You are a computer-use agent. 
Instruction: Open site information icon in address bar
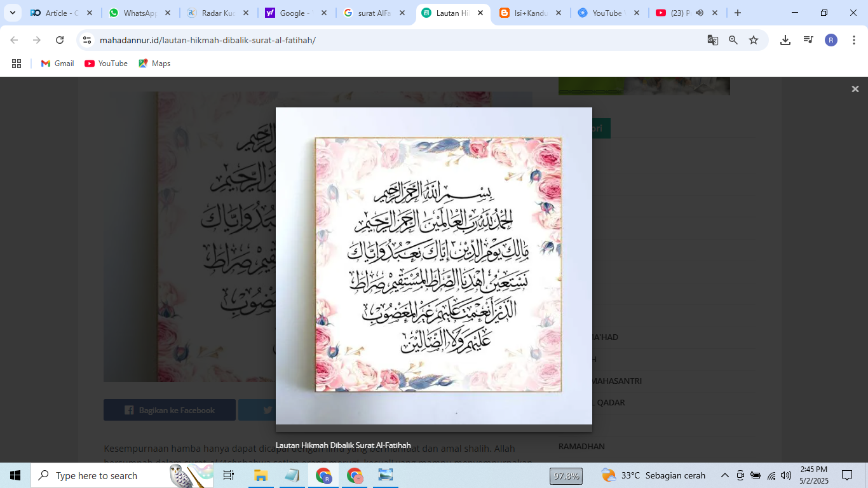(87, 40)
